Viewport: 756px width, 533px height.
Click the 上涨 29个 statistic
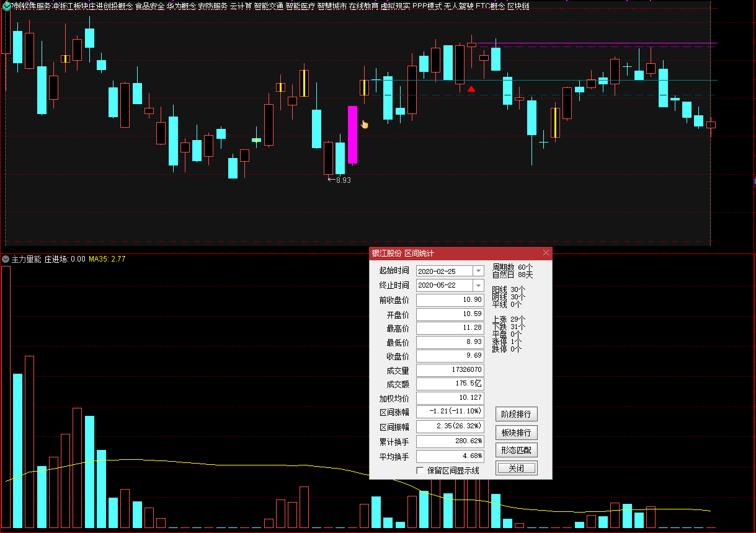(509, 319)
